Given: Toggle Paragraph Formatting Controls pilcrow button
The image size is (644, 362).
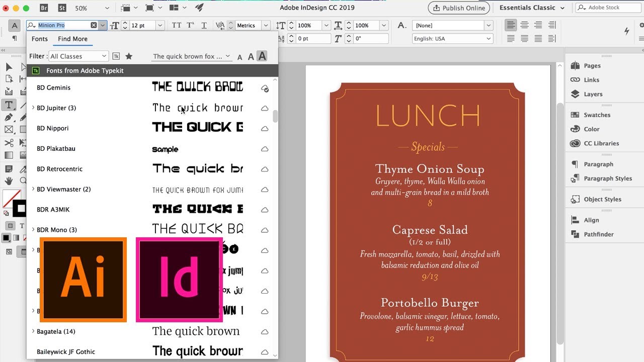Looking at the screenshot, I should [x=15, y=38].
